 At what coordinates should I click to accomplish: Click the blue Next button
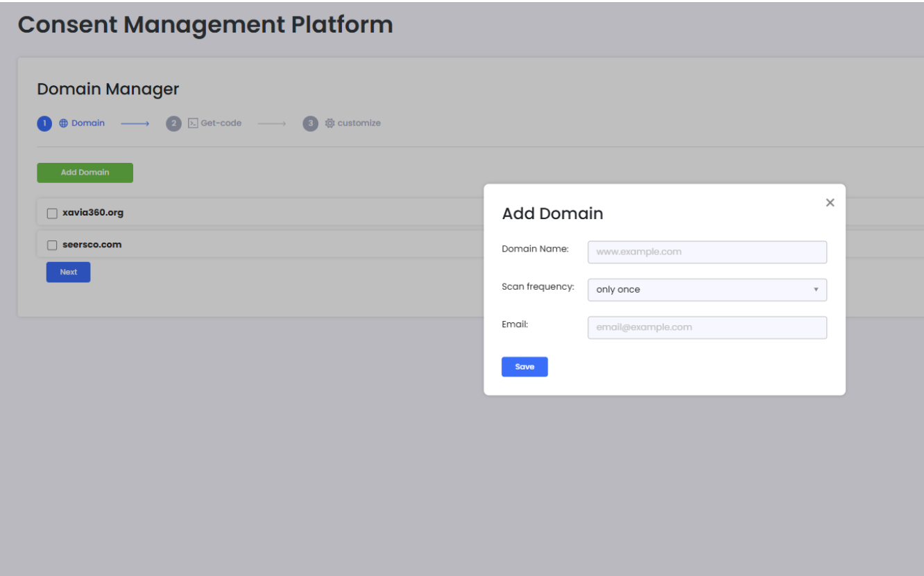pyautogui.click(x=68, y=272)
